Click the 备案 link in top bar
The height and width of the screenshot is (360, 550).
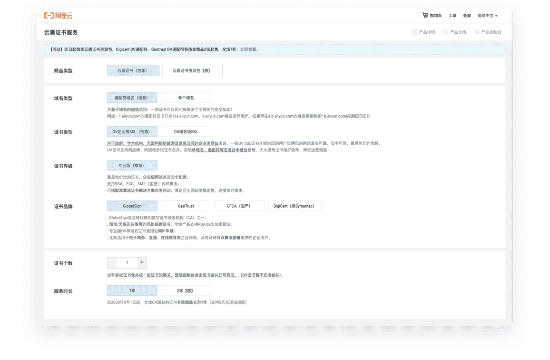coord(467,15)
